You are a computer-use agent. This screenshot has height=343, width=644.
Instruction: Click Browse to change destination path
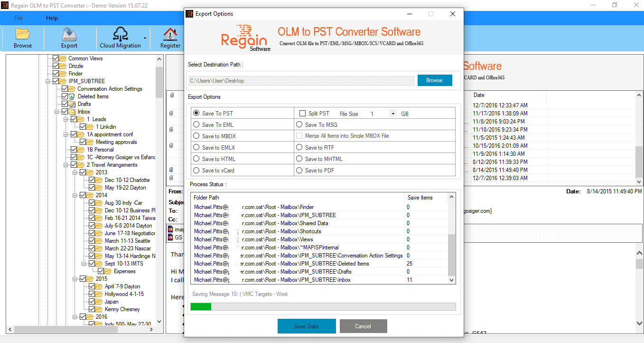click(435, 80)
